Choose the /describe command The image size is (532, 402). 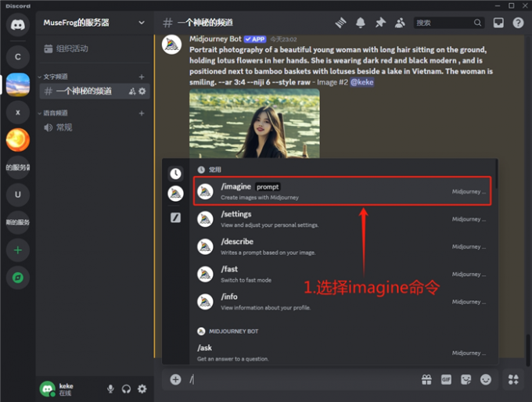click(342, 246)
